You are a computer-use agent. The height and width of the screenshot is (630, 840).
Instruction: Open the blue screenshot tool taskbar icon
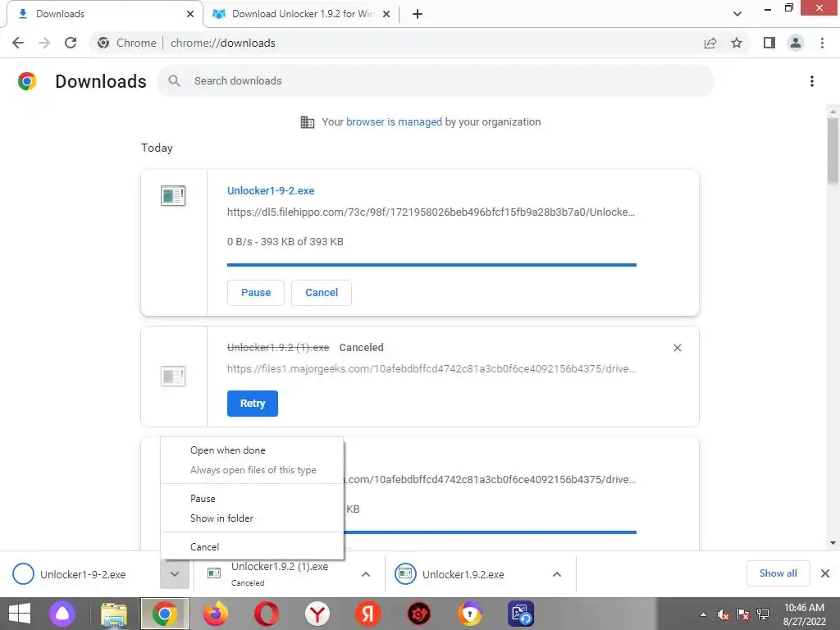click(x=521, y=614)
